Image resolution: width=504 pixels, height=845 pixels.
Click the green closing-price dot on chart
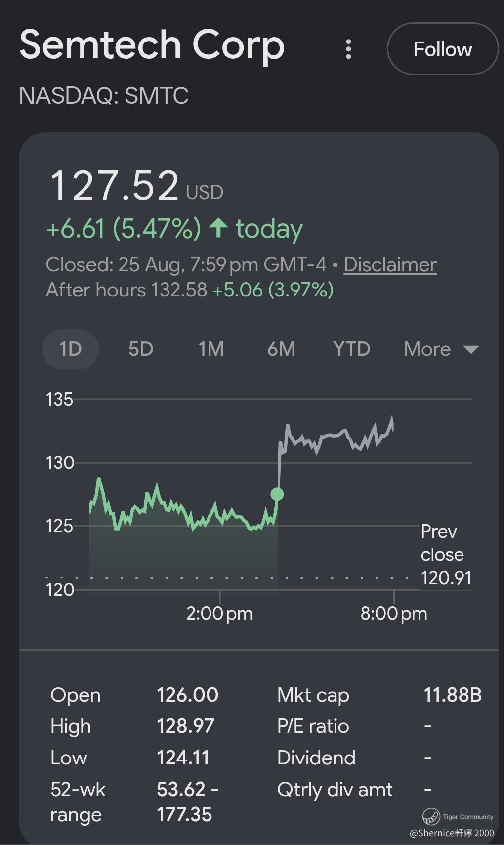[277, 494]
